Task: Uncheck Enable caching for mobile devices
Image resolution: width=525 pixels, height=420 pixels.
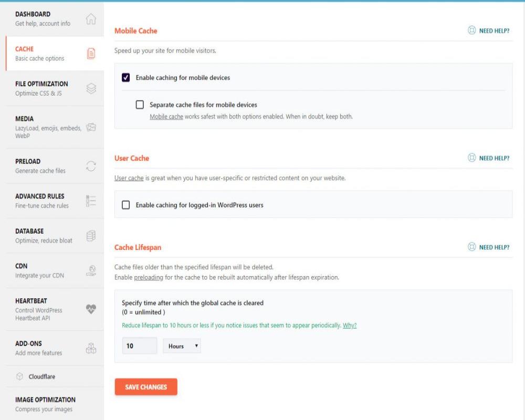Action: pyautogui.click(x=125, y=77)
